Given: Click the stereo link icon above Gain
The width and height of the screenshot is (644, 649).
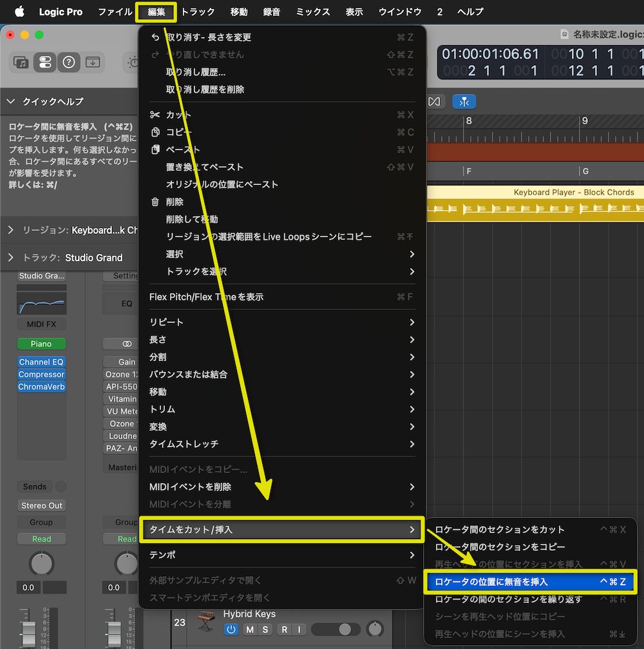Looking at the screenshot, I should [x=127, y=344].
